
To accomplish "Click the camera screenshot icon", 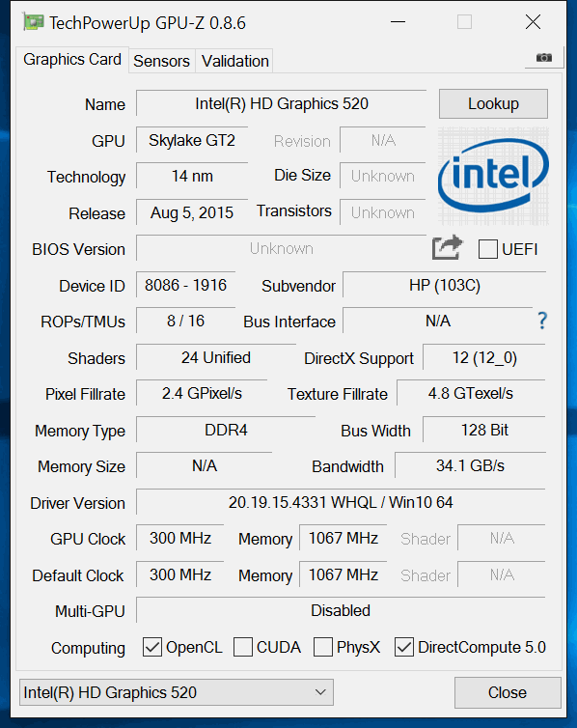I will point(544,58).
